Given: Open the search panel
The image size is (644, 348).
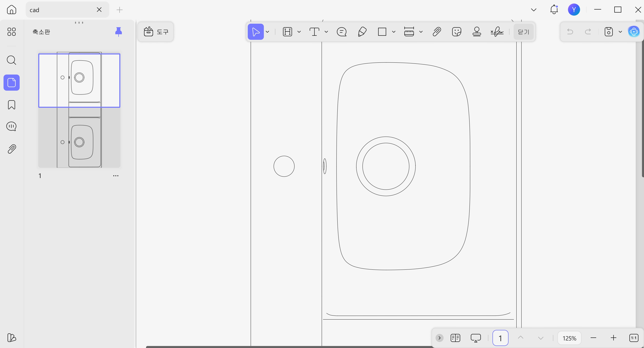Looking at the screenshot, I should (12, 60).
